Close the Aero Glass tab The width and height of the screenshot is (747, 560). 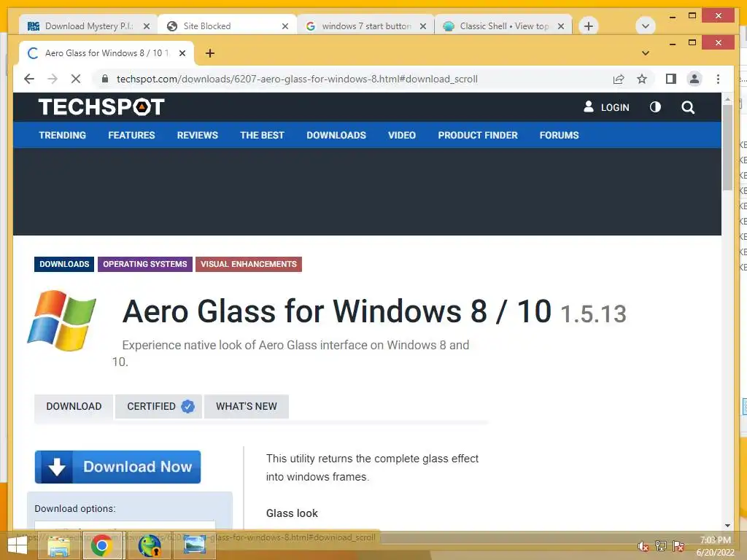(182, 53)
